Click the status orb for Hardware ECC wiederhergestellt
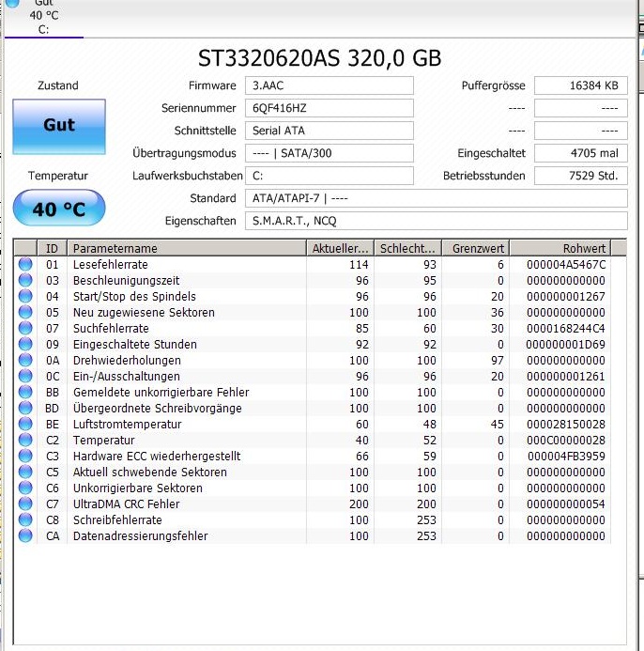 (25, 456)
